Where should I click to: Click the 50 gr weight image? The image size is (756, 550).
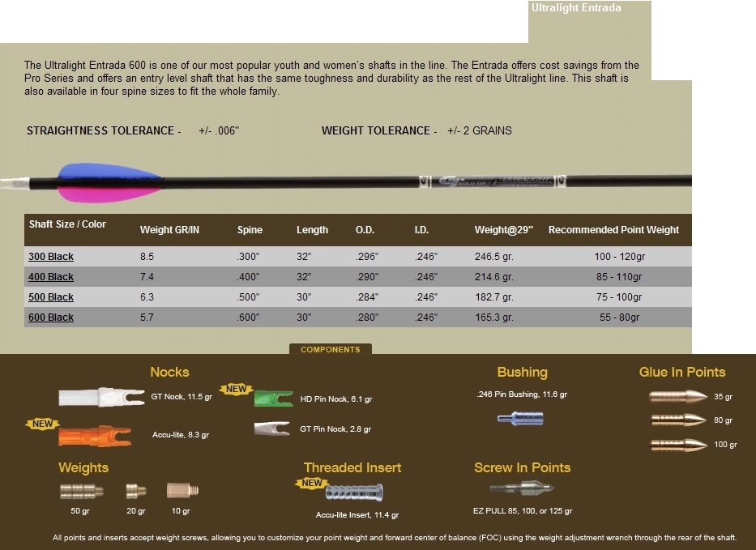click(x=82, y=491)
